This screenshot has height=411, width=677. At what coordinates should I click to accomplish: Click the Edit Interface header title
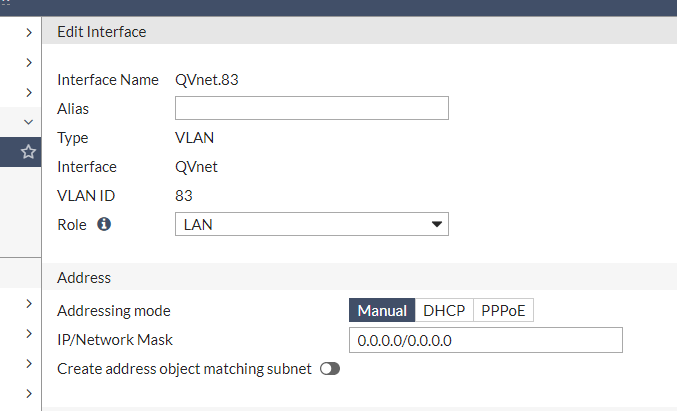click(102, 32)
